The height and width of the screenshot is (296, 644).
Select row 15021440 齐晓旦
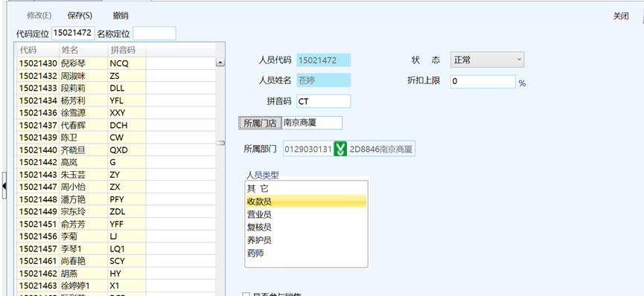coord(116,149)
